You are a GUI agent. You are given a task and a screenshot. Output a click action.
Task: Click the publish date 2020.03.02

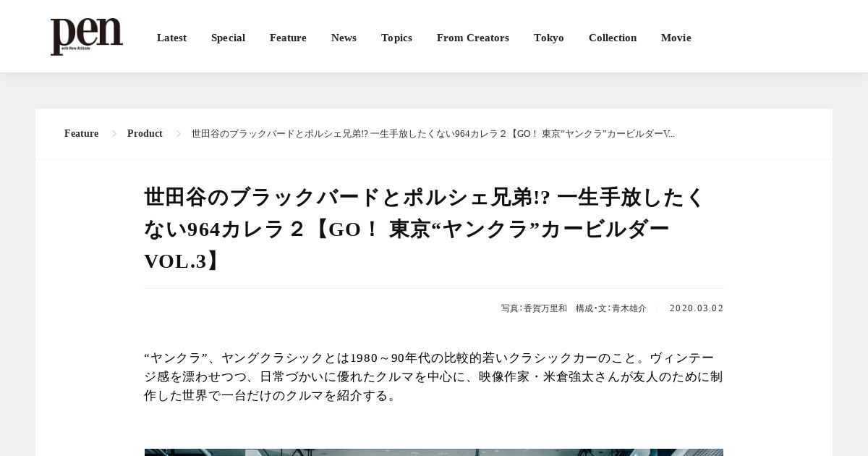click(x=697, y=308)
